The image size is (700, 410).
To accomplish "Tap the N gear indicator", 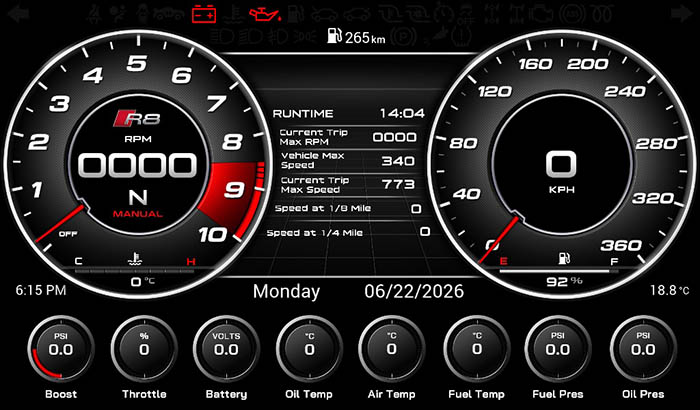I will pyautogui.click(x=138, y=197).
